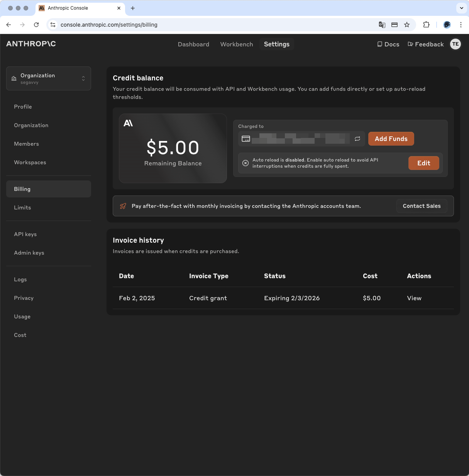Reload the page with refresh icon
Image resolution: width=469 pixels, height=476 pixels.
[36, 25]
